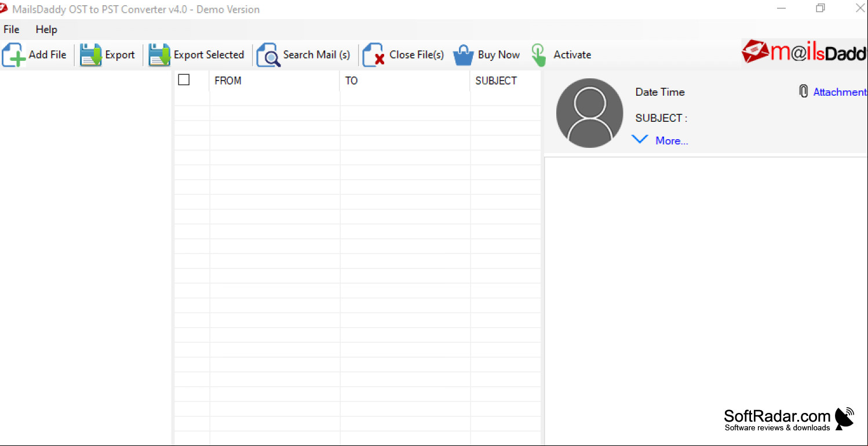Click the Close File(s) label

coord(417,55)
